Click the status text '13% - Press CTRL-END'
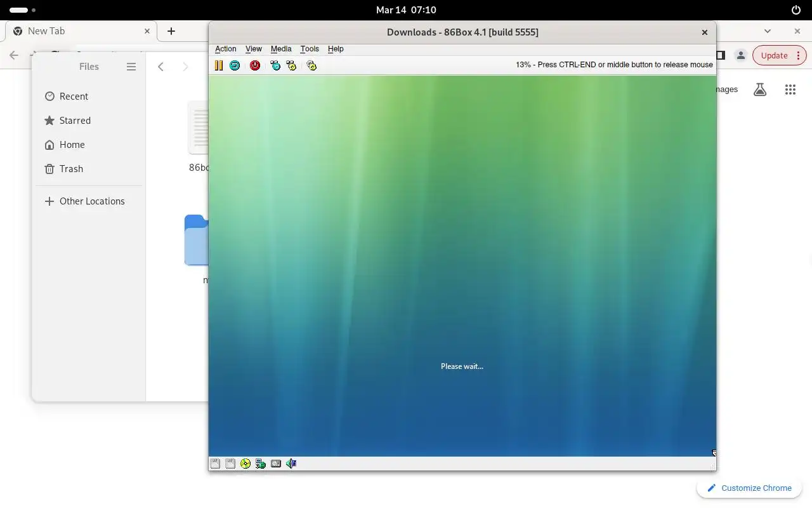 (x=614, y=65)
